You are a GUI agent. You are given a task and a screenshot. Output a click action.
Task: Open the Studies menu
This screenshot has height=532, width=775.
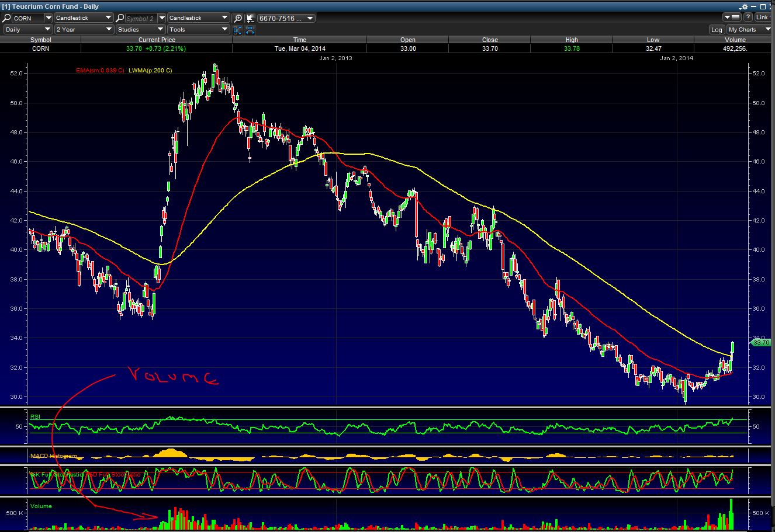click(x=140, y=29)
